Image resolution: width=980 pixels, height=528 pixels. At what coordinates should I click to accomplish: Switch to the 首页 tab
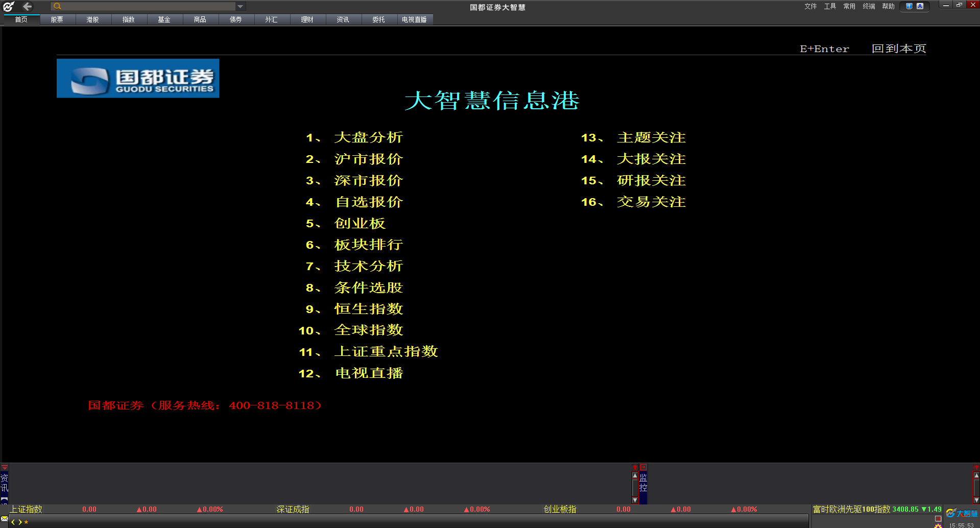click(x=21, y=19)
